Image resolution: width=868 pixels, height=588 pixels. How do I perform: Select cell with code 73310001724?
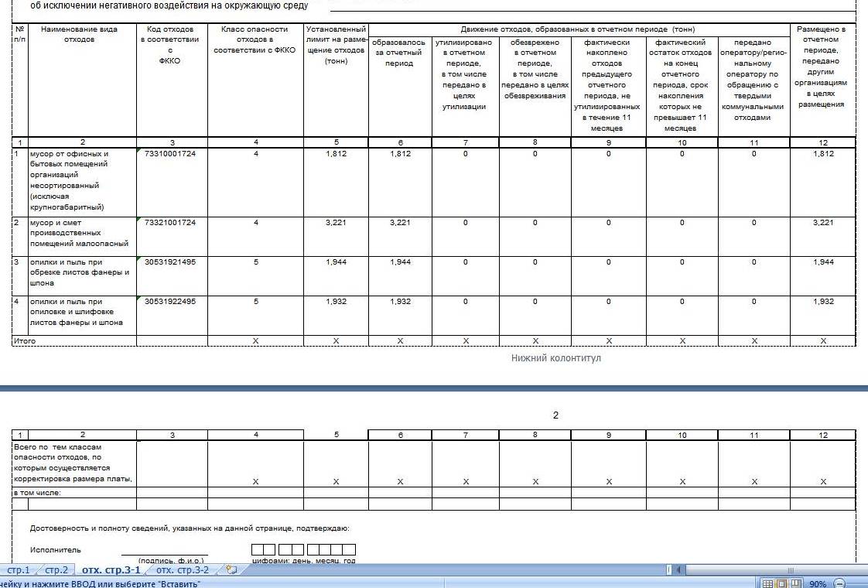pos(172,182)
